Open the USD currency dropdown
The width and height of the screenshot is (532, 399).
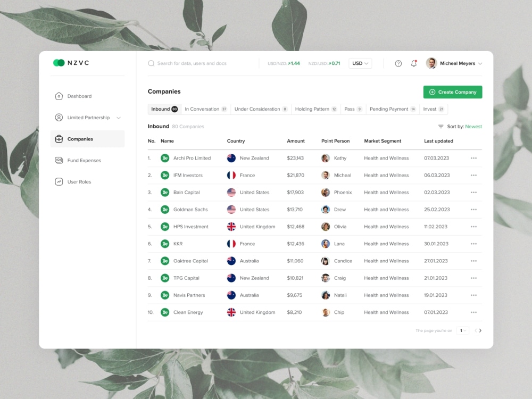360,63
